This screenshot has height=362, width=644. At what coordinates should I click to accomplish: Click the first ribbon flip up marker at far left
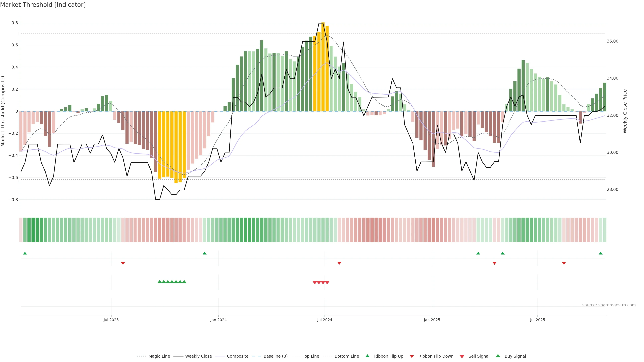pos(25,253)
